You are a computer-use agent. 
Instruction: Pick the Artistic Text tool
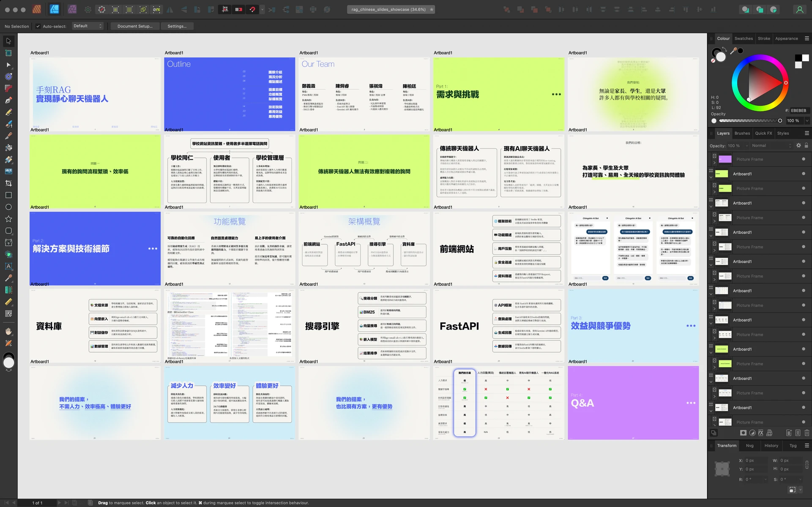tap(8, 266)
